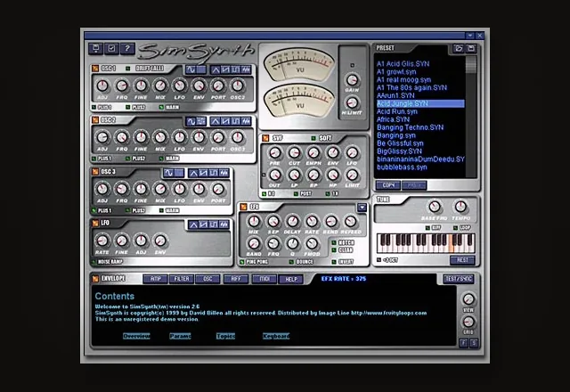
Task: Select OSC 1 sine waveform icon
Action: (x=191, y=69)
